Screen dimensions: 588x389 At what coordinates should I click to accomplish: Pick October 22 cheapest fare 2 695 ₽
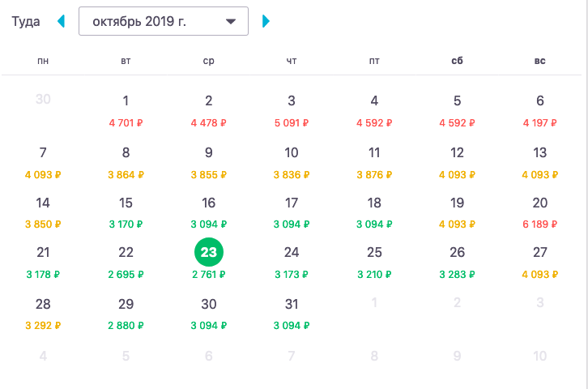tap(126, 261)
